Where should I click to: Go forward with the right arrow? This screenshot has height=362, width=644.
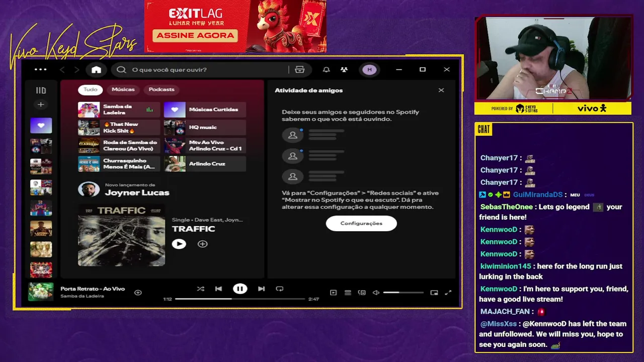[76, 70]
